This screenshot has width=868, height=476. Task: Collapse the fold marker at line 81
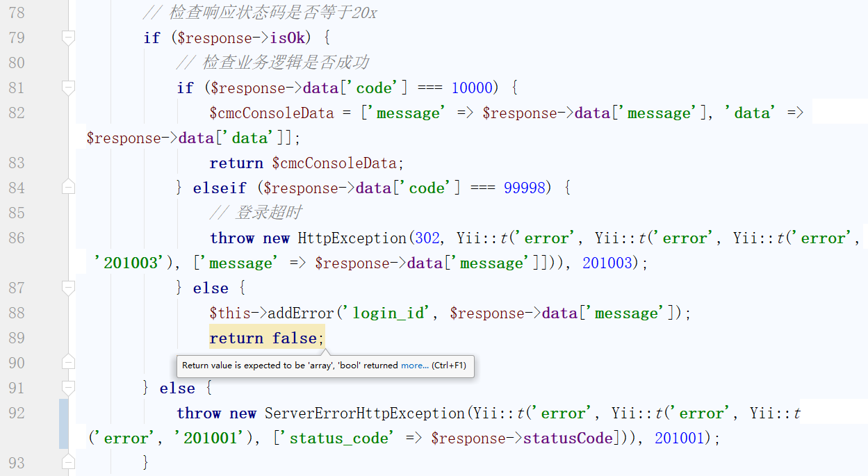tap(68, 88)
